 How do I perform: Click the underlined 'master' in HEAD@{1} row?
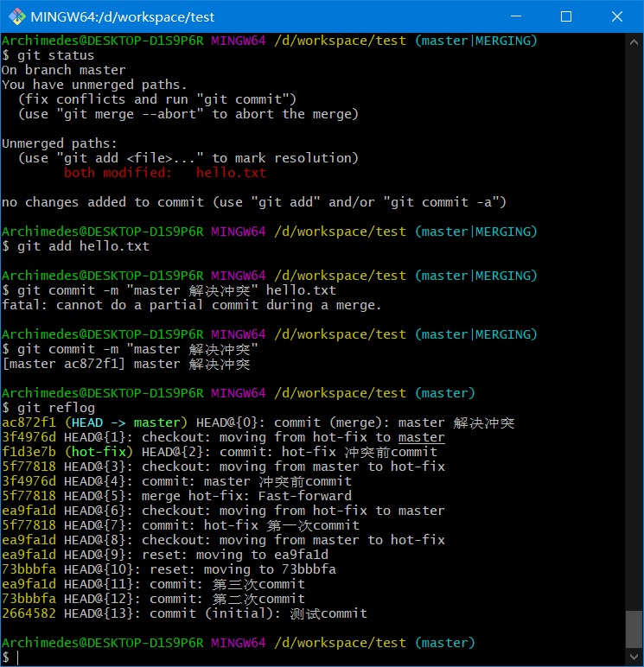[421, 437]
